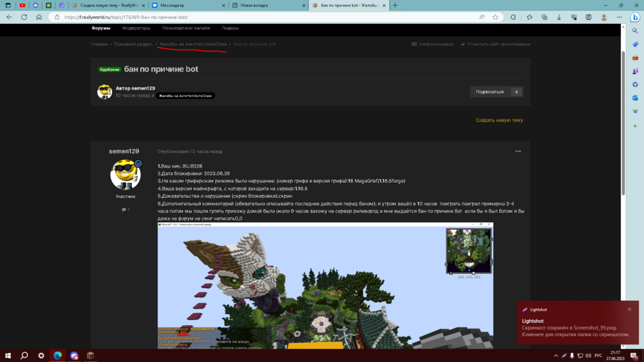Click semen129 username above post avatar
Image resolution: width=644 pixels, height=362 pixels.
(124, 151)
